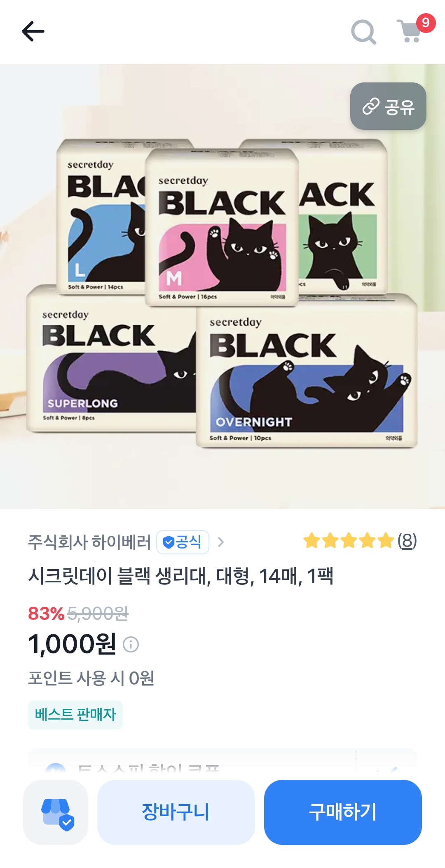The height and width of the screenshot is (868, 445).
Task: Tap the blue 공식 verified badge
Action: (183, 542)
